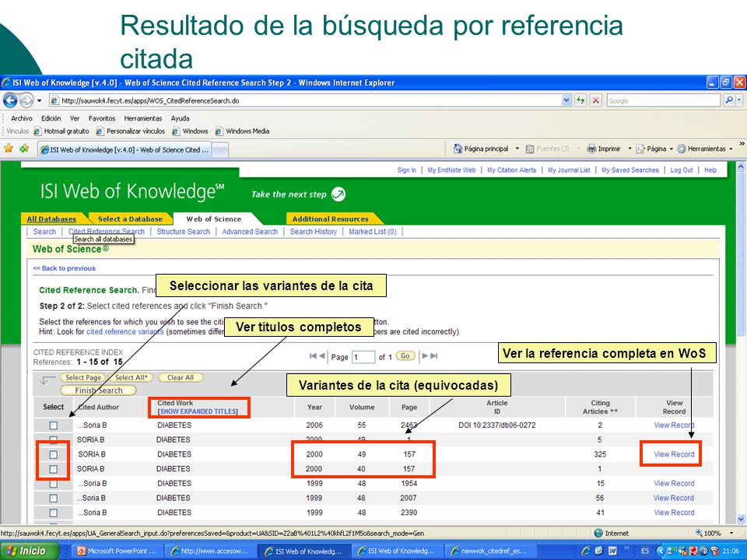Open the Favorites Center star icon
Image resolution: width=747 pixels, height=560 pixels.
pos(9,149)
